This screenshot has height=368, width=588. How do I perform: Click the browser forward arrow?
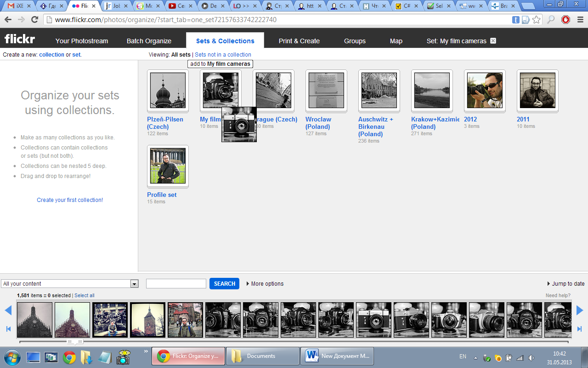(x=21, y=20)
